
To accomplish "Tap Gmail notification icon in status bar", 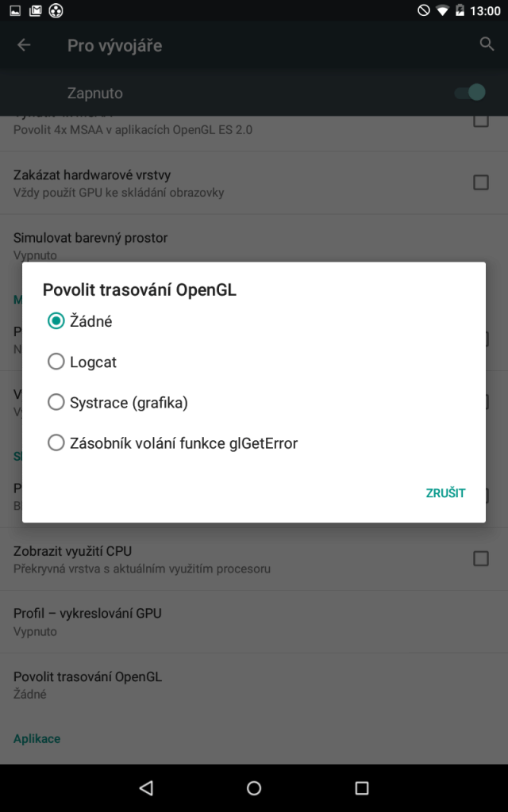I will [x=35, y=10].
